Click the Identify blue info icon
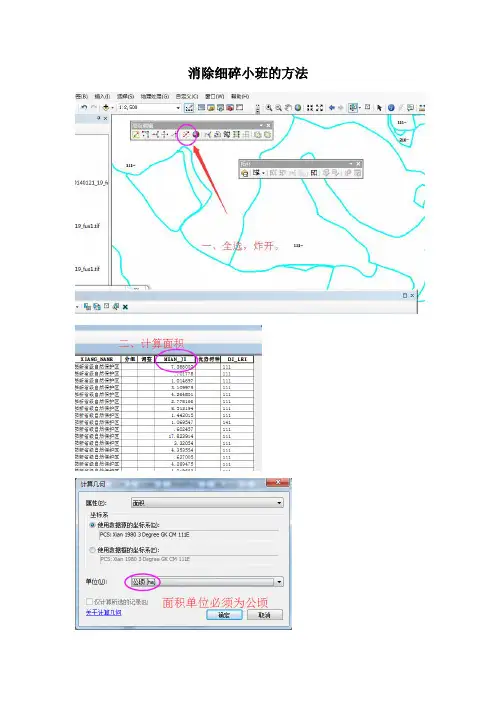The image size is (496, 702). point(391,107)
